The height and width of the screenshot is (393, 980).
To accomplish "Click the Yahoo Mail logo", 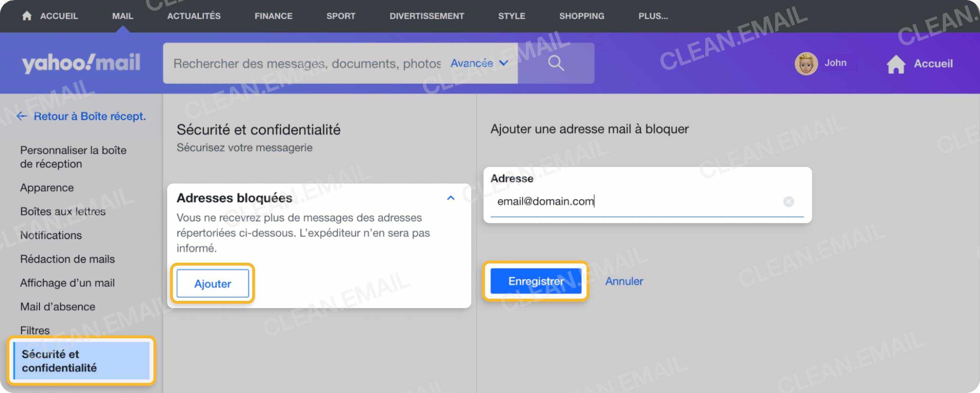I will coord(81,63).
